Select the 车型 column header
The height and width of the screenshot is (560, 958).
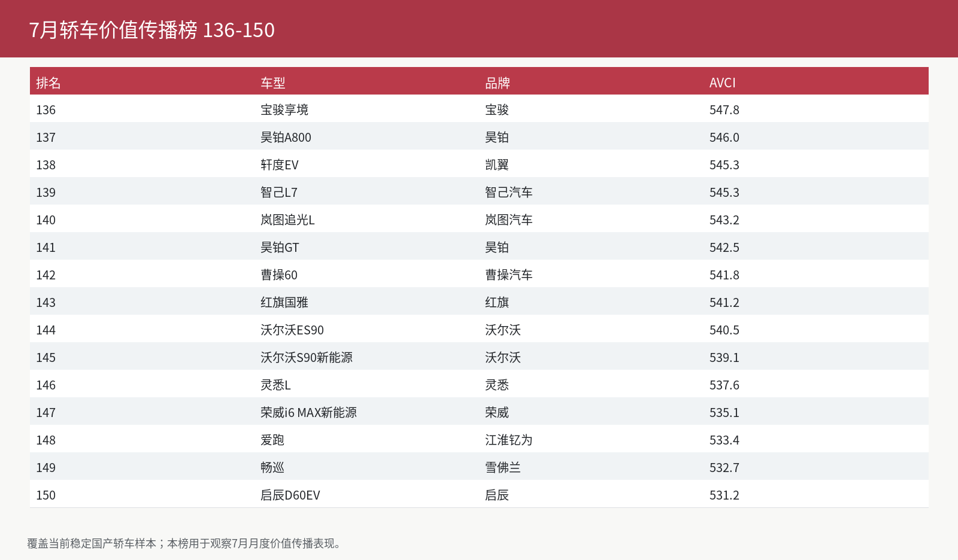(x=273, y=83)
